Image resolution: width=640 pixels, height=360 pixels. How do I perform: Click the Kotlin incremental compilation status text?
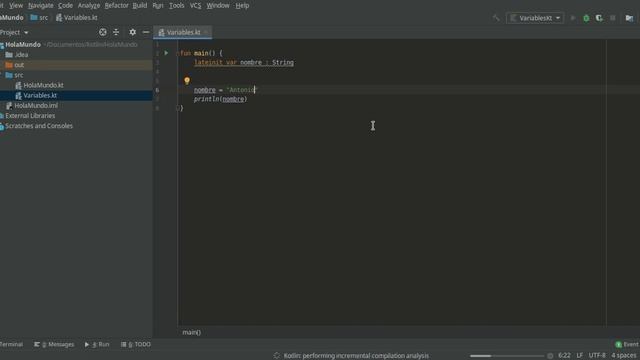[x=356, y=356]
